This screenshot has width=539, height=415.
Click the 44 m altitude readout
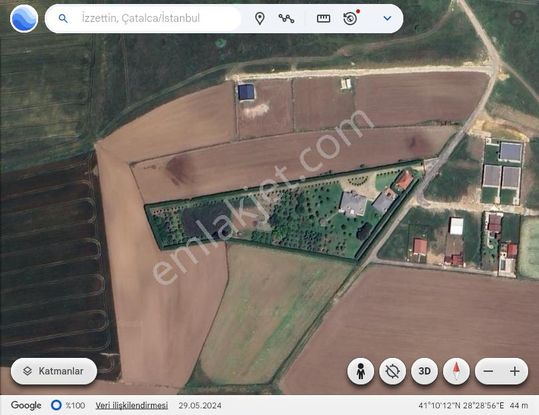click(x=519, y=406)
